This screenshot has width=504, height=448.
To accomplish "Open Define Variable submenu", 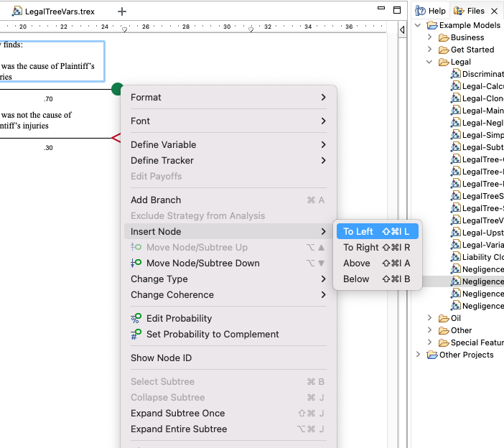I will pos(228,144).
